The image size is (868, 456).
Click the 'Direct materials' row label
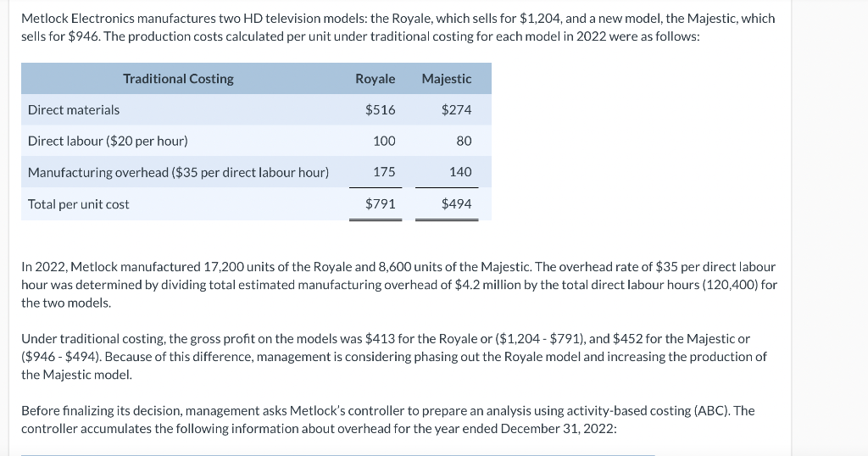click(74, 109)
